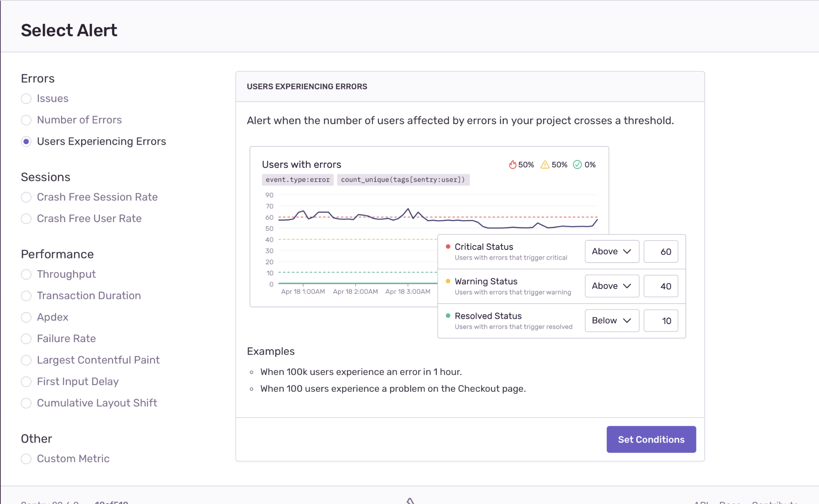This screenshot has width=819, height=504.
Task: Click the resolved checkmark icon showing 0%
Action: coord(577,165)
